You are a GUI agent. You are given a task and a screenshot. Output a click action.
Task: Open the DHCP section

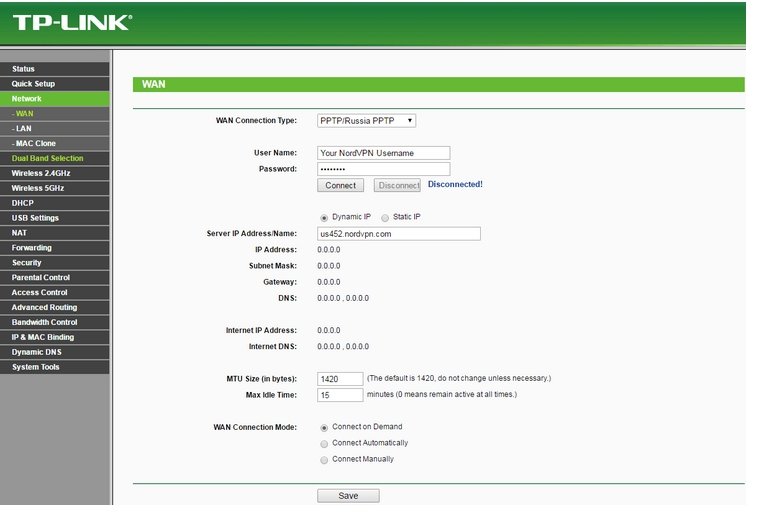(x=55, y=203)
